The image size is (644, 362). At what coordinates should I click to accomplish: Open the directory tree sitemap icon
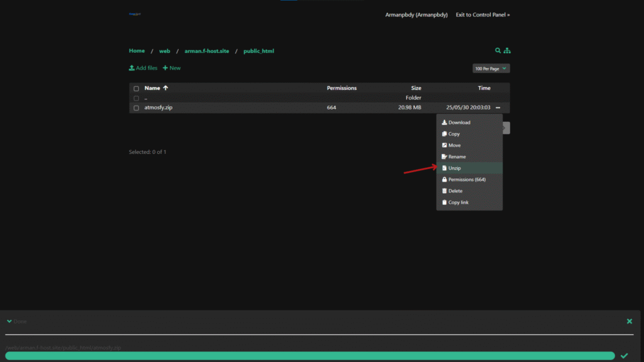507,51
